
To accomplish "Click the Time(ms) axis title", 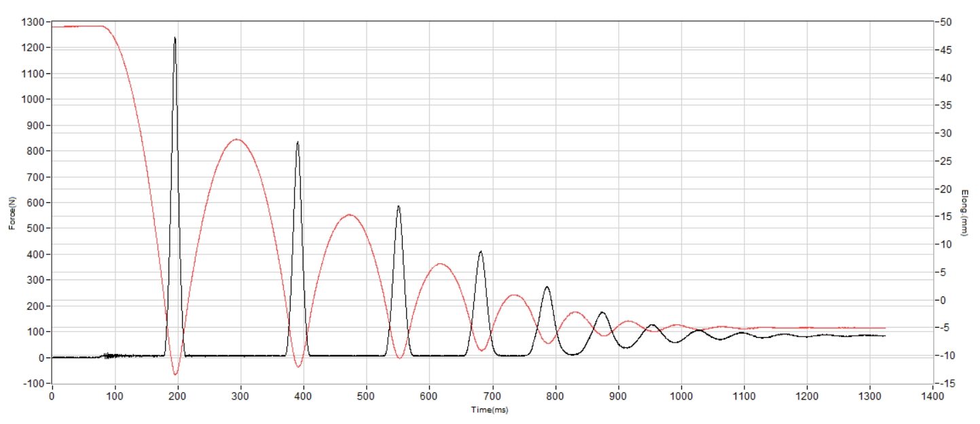I will tap(490, 410).
